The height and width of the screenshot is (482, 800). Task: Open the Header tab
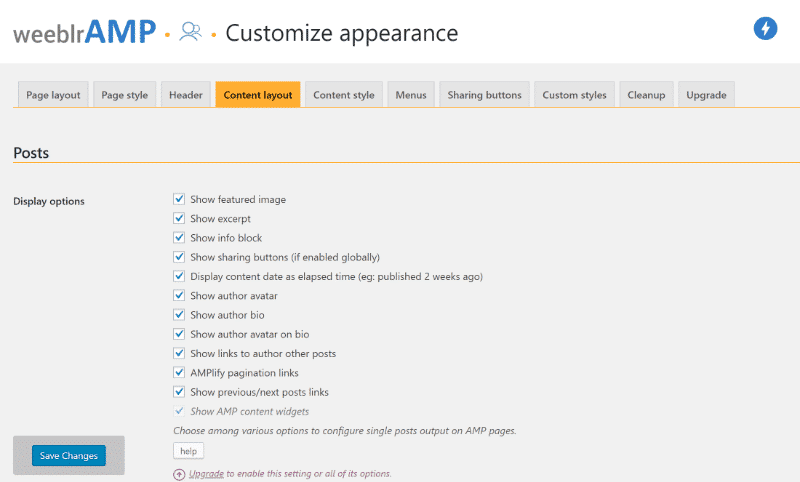[x=186, y=95]
